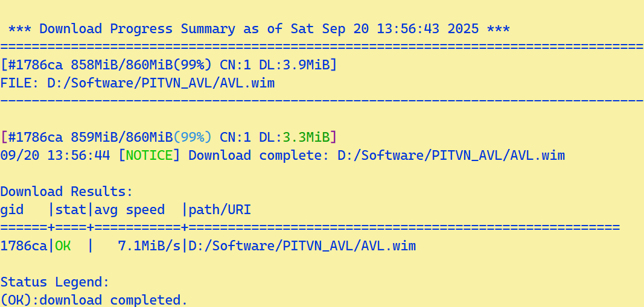Viewport: 644px width, 307px height.
Task: Click the Download Progress Summary header text
Action: (x=258, y=29)
